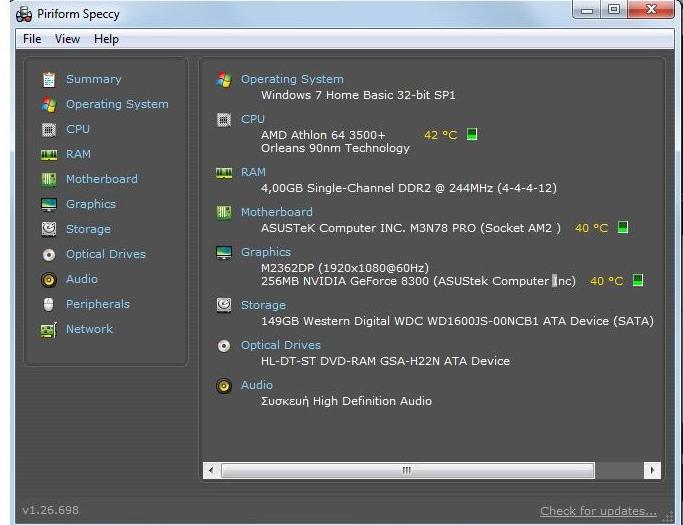Click the "Windows 7 Home Basic 32-bit SP1" text
Viewport: 683px width, 525px height.
coord(358,95)
